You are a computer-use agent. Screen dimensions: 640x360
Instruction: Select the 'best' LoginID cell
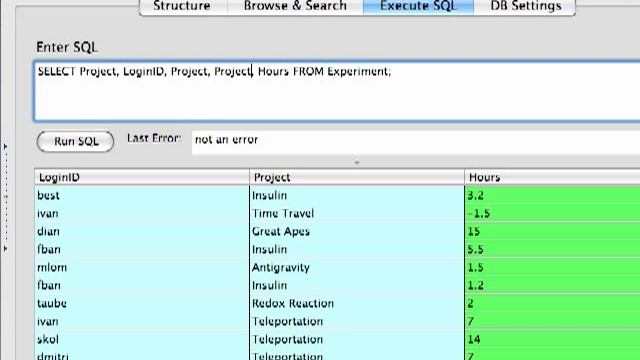pyautogui.click(x=142, y=195)
